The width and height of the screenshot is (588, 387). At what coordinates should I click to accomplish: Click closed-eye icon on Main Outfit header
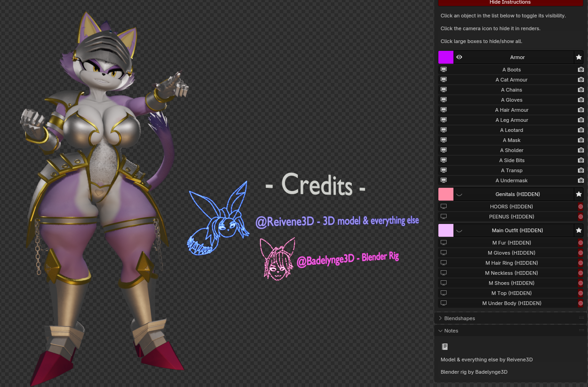[459, 230]
